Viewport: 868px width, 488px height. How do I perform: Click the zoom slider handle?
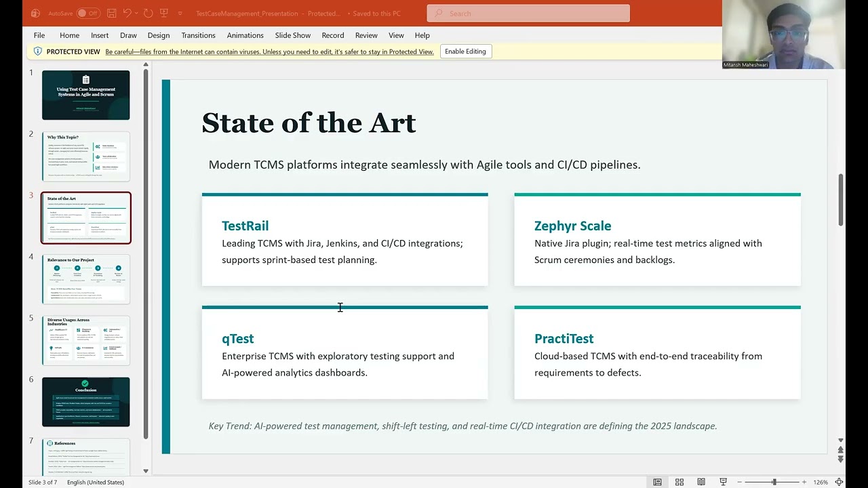click(774, 482)
